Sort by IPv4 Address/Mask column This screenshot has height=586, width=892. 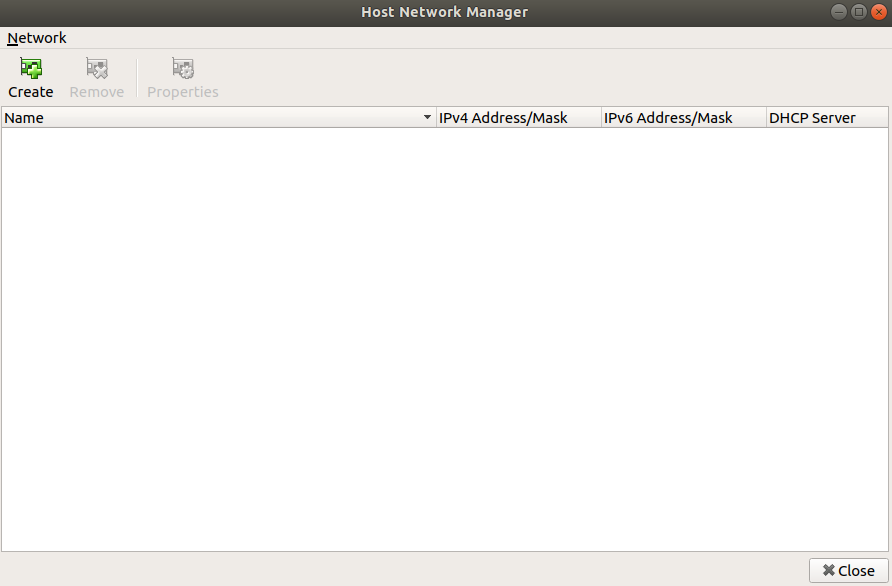click(518, 118)
